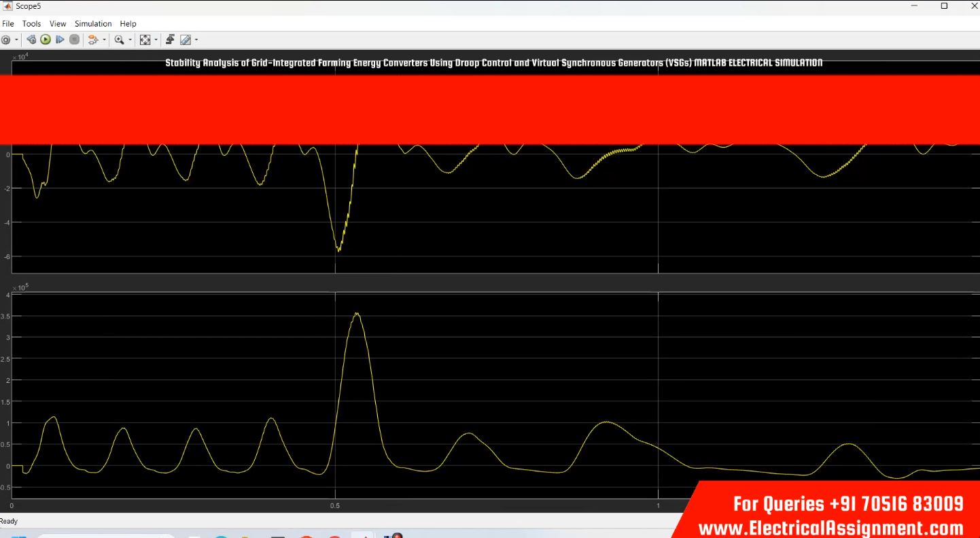This screenshot has width=980, height=538.
Task: Expand the Measurements dropdown arrow
Action: point(196,39)
